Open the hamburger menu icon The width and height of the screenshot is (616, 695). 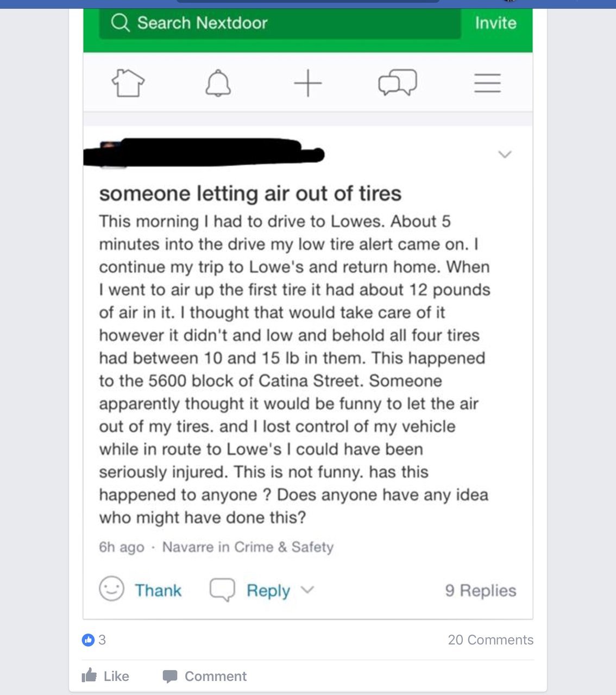point(487,83)
